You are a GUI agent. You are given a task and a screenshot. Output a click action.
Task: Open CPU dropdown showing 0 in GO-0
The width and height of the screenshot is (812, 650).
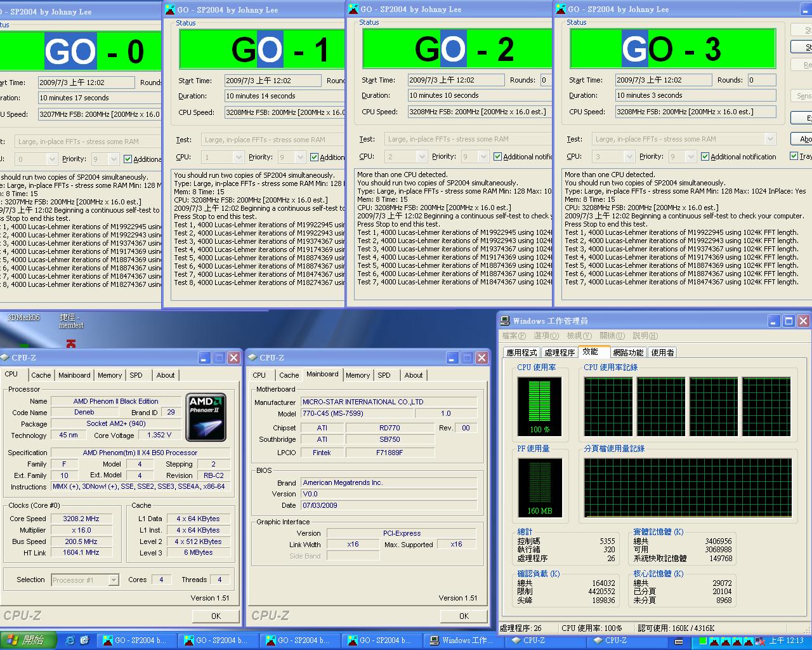52,159
